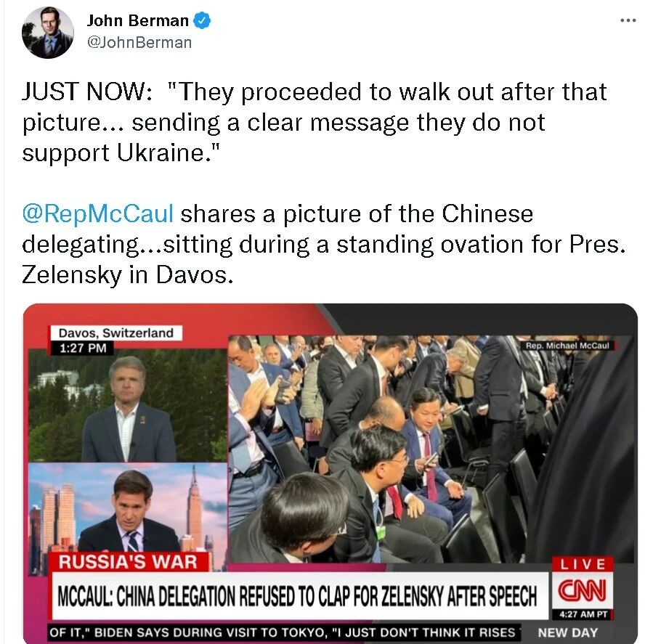The image size is (645, 644).
Task: Click the John Berman display name
Action: (x=137, y=20)
